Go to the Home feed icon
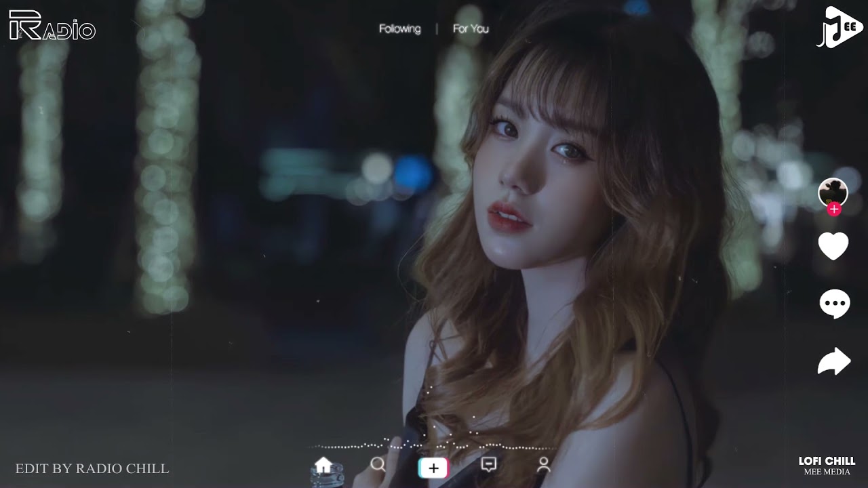The width and height of the screenshot is (868, 488). 323,465
